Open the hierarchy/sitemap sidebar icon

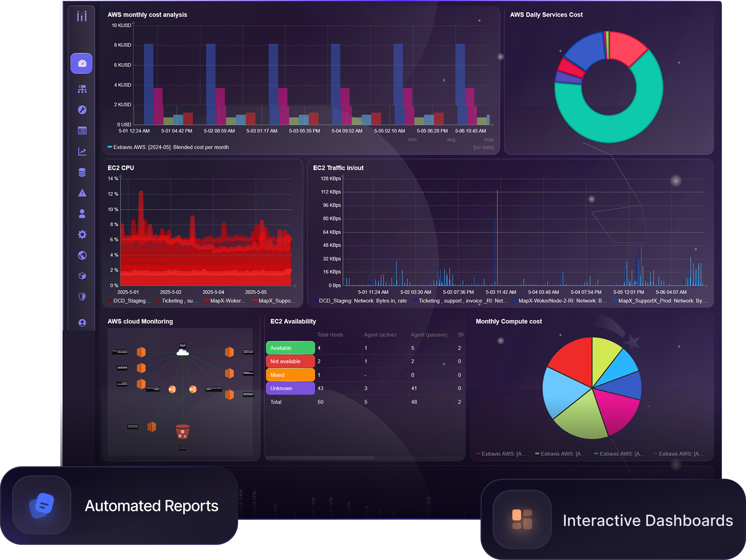point(82,89)
